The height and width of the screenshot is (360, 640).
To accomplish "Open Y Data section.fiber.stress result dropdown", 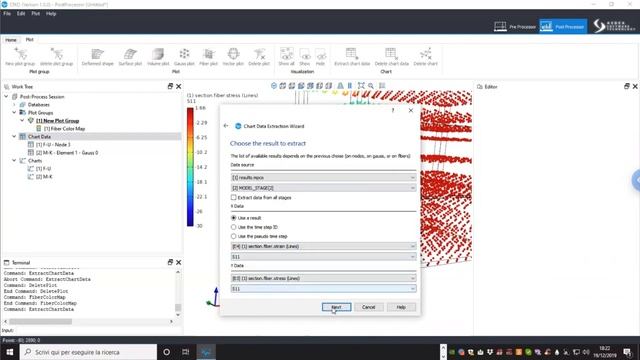I will (x=323, y=278).
